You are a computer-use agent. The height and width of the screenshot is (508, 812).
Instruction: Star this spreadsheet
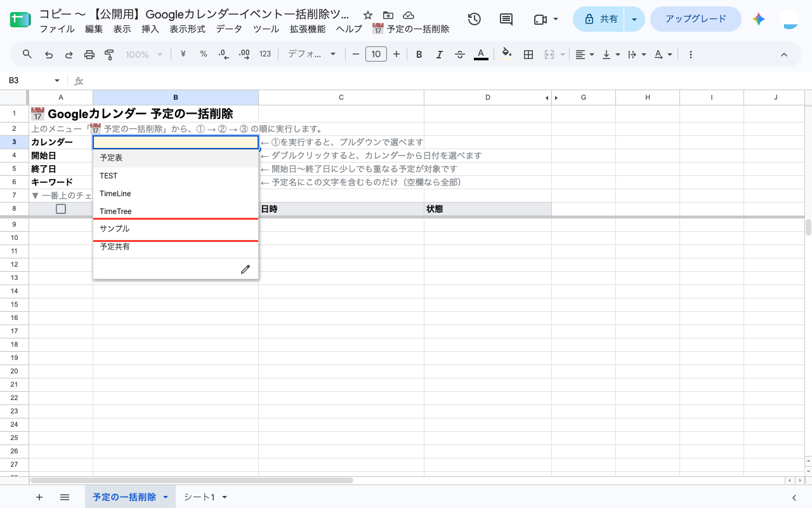click(368, 15)
